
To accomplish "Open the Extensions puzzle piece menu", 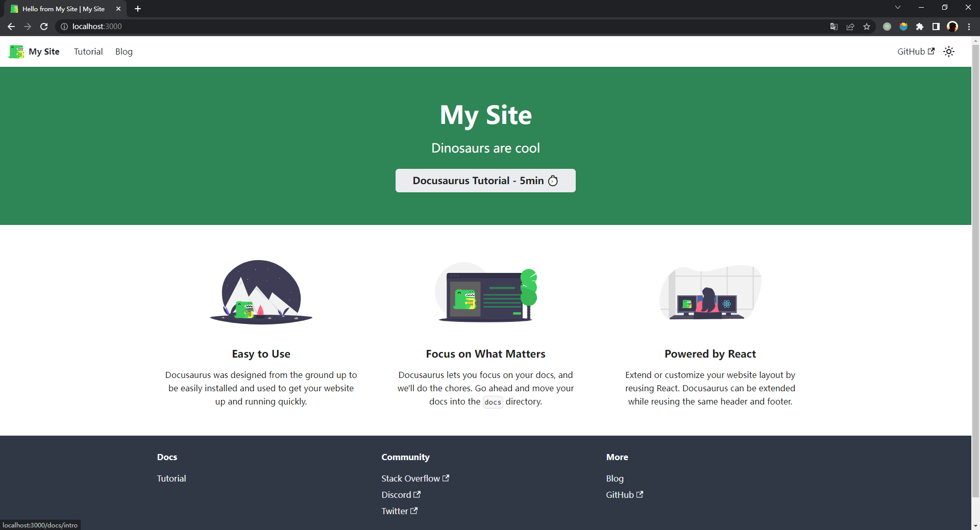I will (x=920, y=27).
